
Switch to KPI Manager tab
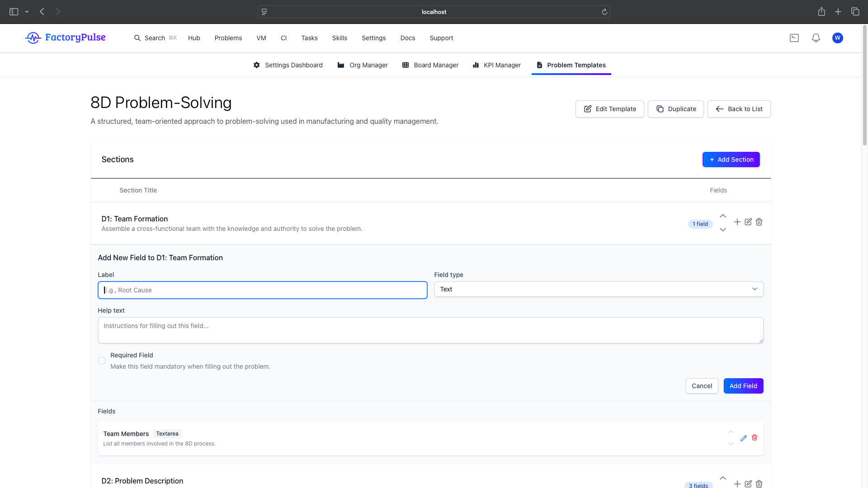coord(497,65)
